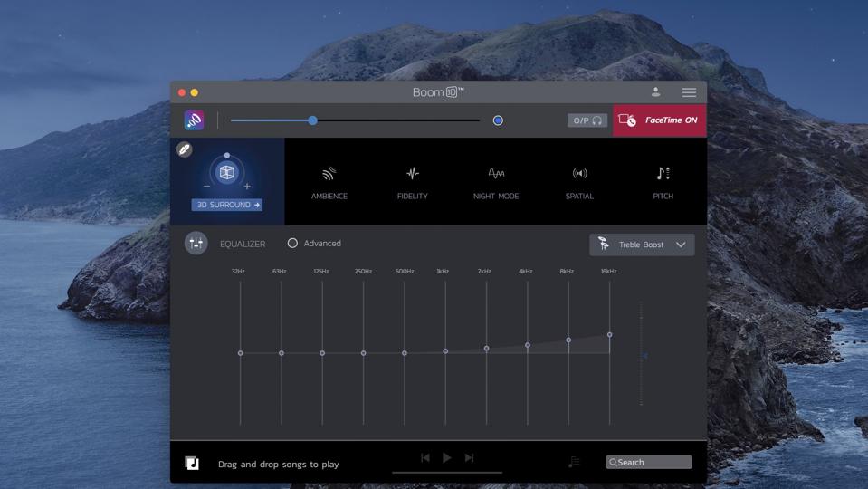Skip to the next track
The image size is (868, 489).
pos(469,458)
